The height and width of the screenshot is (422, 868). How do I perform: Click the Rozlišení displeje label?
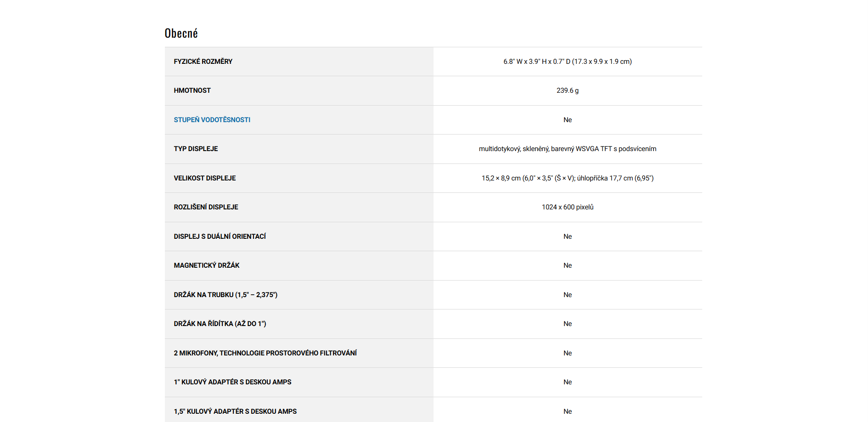pos(206,207)
